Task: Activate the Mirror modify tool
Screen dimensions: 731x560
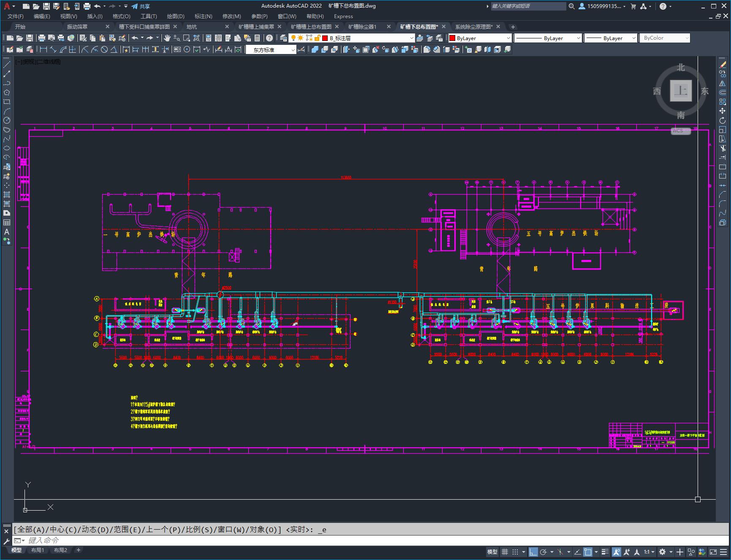Action: click(x=723, y=83)
